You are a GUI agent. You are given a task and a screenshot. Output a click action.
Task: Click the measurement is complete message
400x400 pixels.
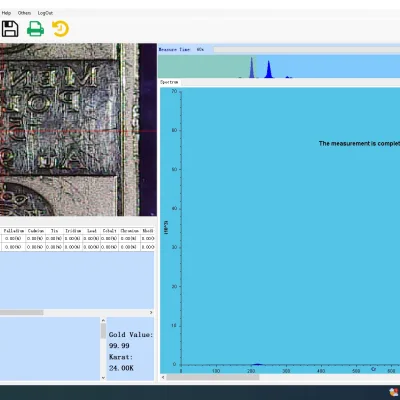(359, 143)
